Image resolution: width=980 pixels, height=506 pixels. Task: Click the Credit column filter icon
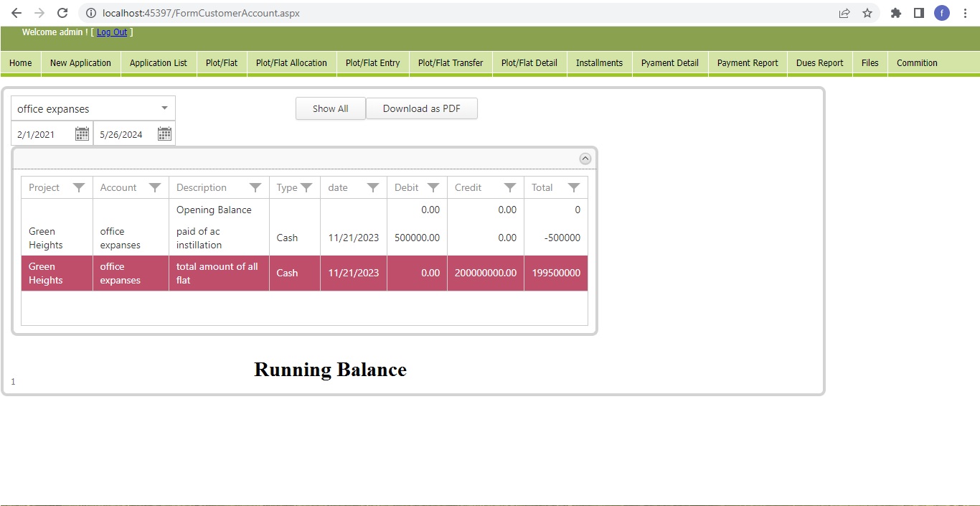[x=509, y=187]
